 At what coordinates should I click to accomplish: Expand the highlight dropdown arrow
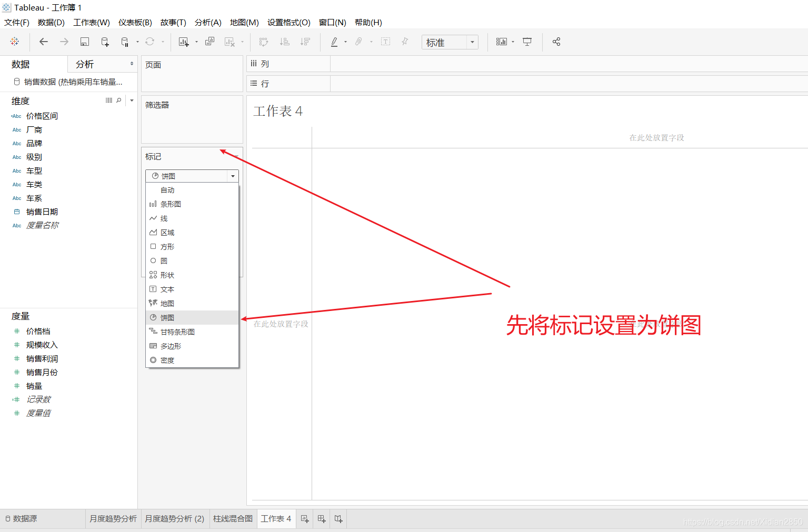(345, 42)
